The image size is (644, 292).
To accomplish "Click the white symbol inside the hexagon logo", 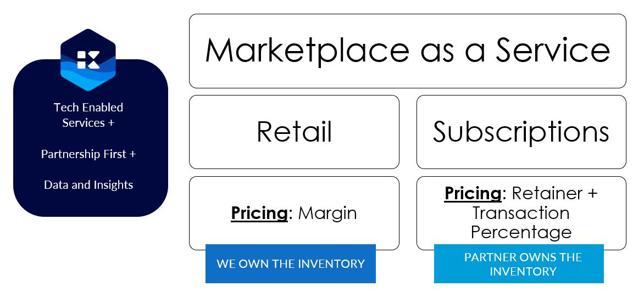I will pyautogui.click(x=88, y=59).
